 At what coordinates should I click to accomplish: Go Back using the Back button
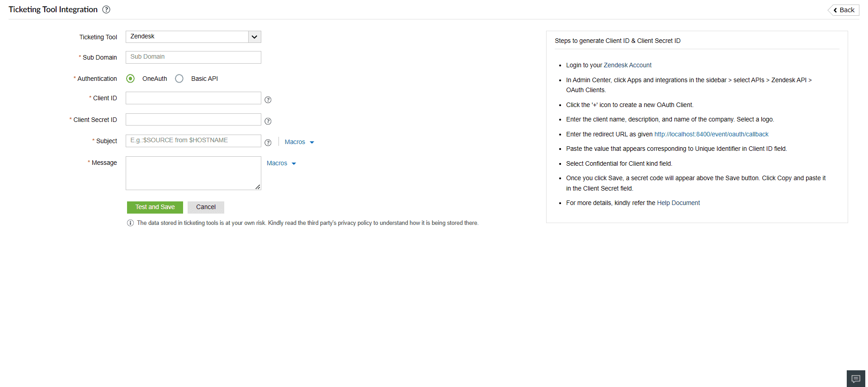click(844, 10)
